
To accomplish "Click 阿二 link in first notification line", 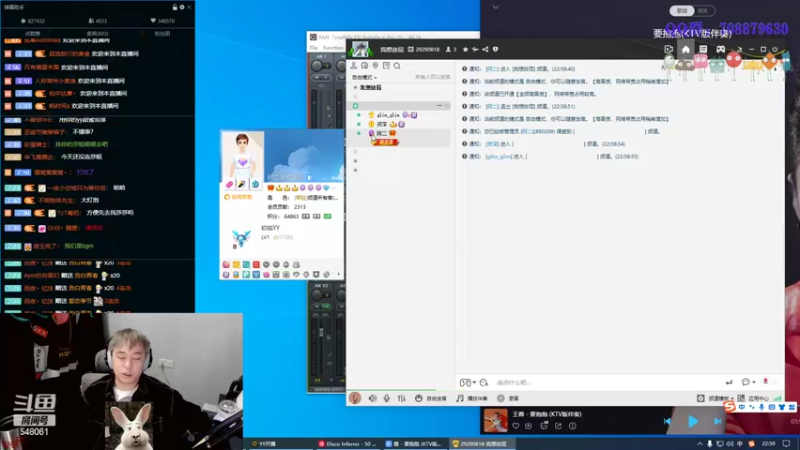I will click(492, 69).
